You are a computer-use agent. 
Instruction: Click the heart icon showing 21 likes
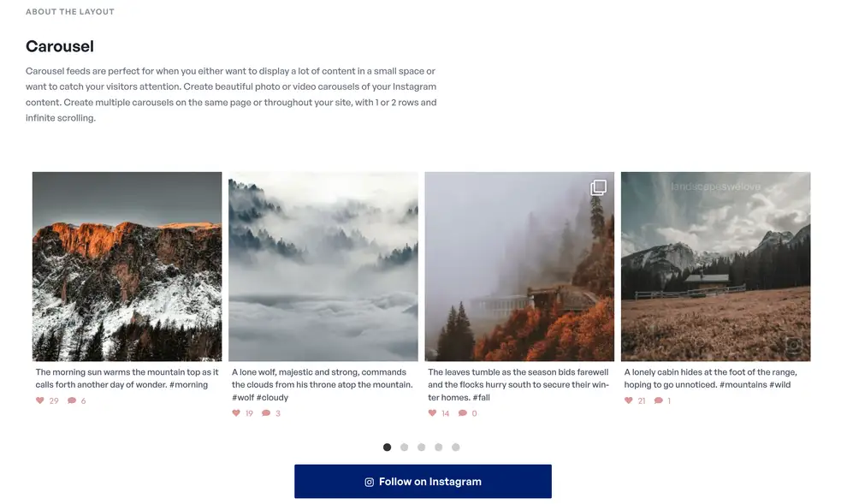click(629, 400)
